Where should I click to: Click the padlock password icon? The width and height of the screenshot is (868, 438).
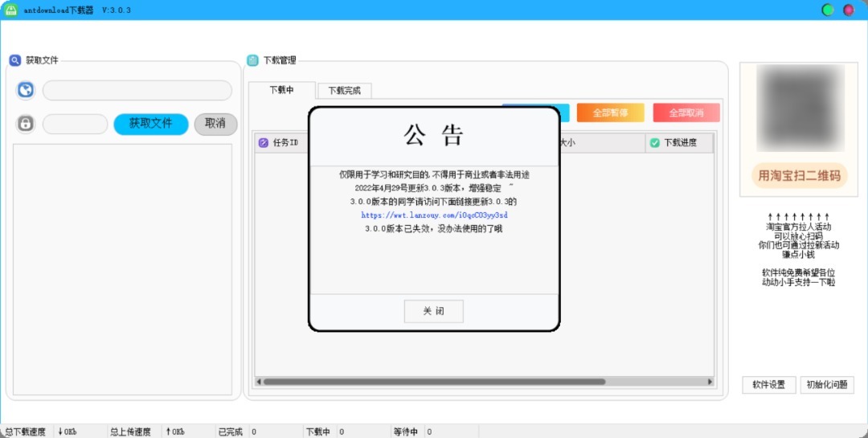coord(26,124)
